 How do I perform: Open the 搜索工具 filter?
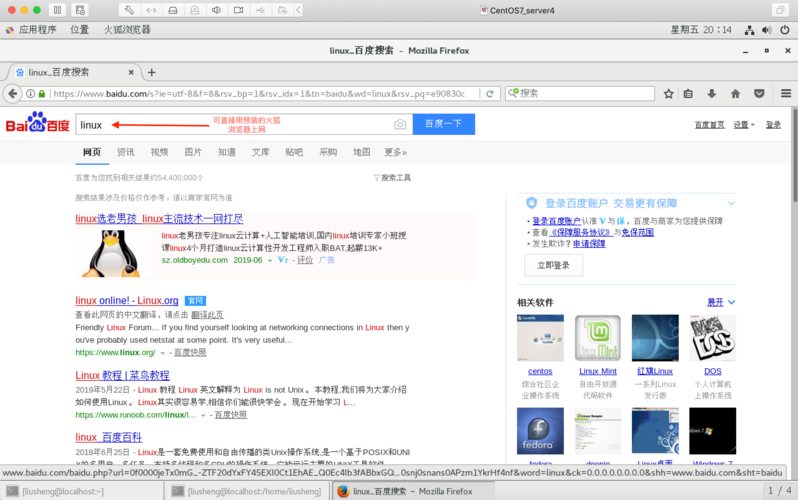click(392, 178)
